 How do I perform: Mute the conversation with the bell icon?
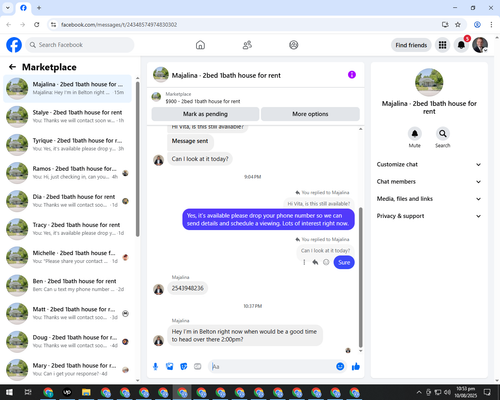[x=415, y=134]
